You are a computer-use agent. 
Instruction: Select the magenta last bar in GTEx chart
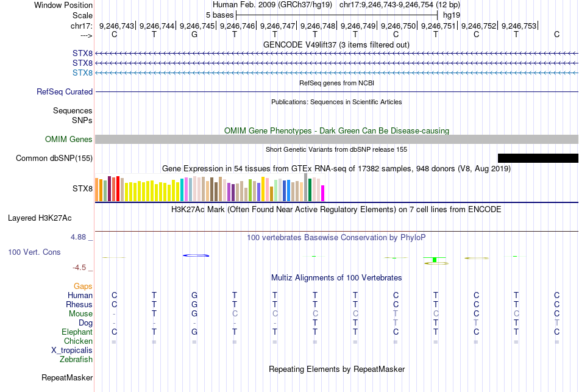click(x=322, y=193)
